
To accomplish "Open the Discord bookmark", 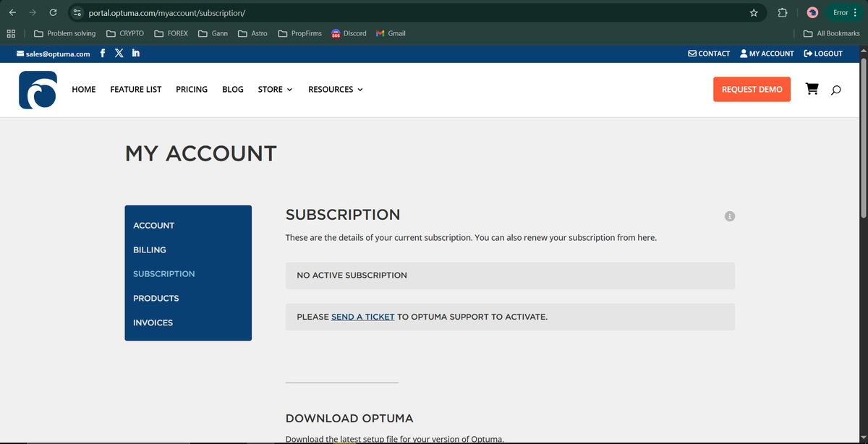I will [349, 33].
